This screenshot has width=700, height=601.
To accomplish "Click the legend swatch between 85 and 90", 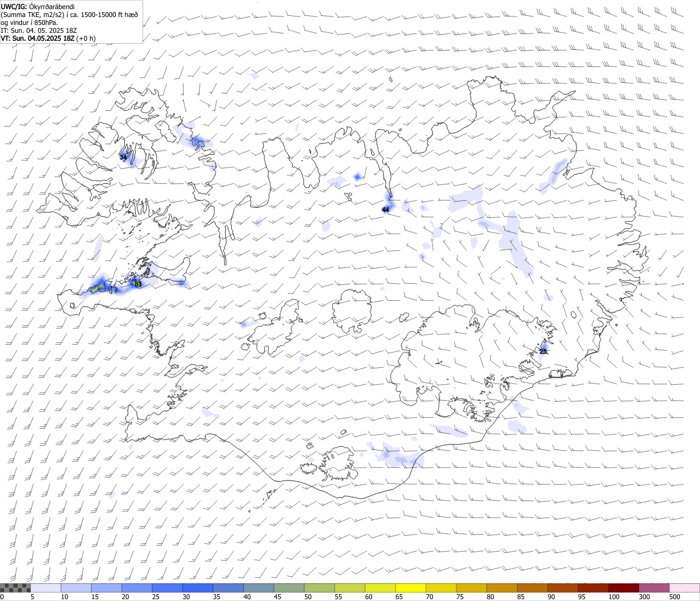I will (x=533, y=588).
